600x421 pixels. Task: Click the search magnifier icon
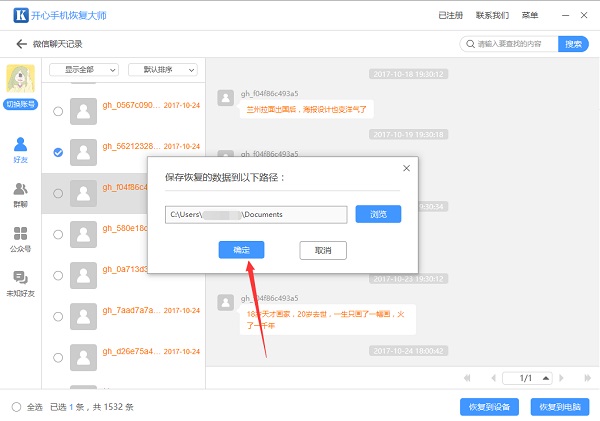point(470,44)
